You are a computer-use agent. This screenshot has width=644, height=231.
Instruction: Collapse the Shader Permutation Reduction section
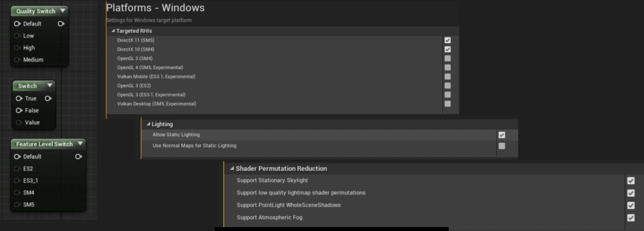(x=232, y=168)
